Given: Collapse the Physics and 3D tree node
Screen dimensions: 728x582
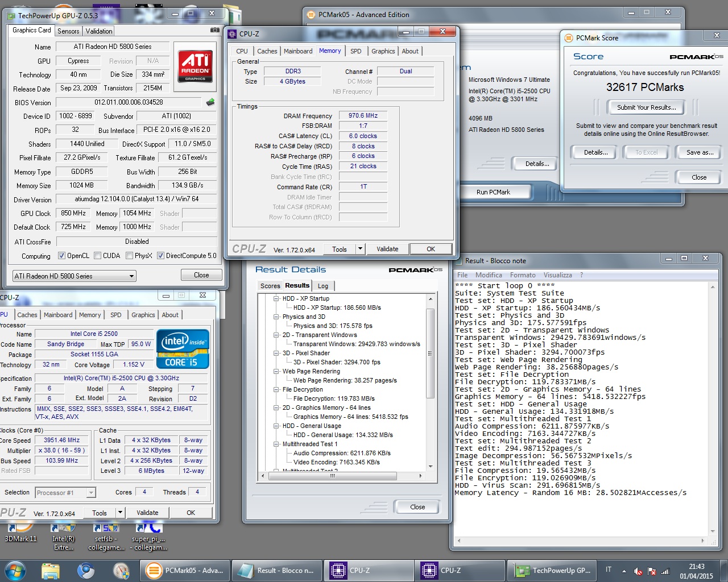Looking at the screenshot, I should [x=276, y=317].
